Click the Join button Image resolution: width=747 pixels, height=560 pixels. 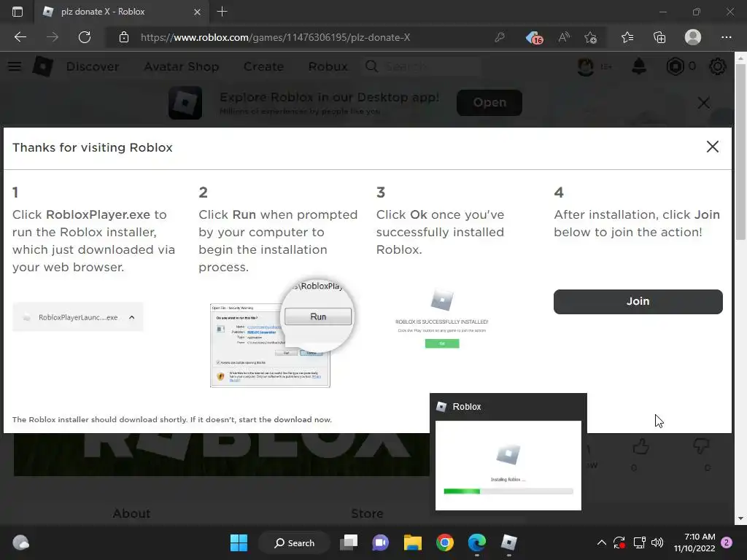pos(638,301)
